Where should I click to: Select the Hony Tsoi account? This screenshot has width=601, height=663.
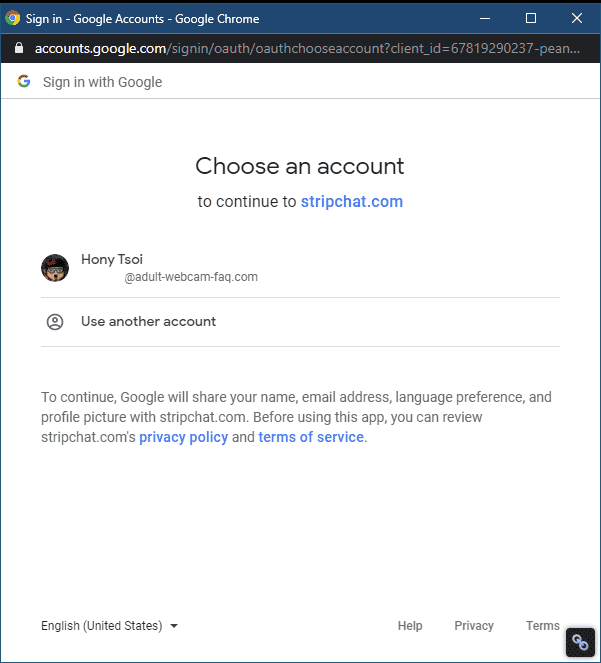(300, 268)
